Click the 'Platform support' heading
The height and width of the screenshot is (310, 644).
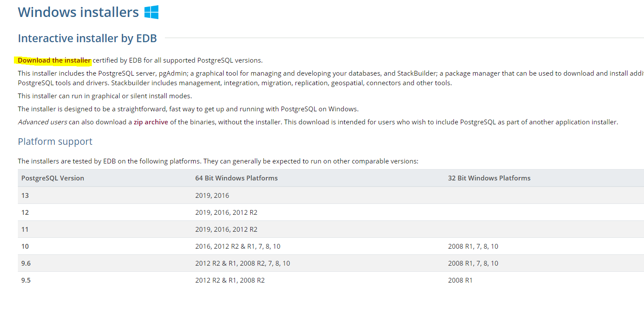click(55, 142)
